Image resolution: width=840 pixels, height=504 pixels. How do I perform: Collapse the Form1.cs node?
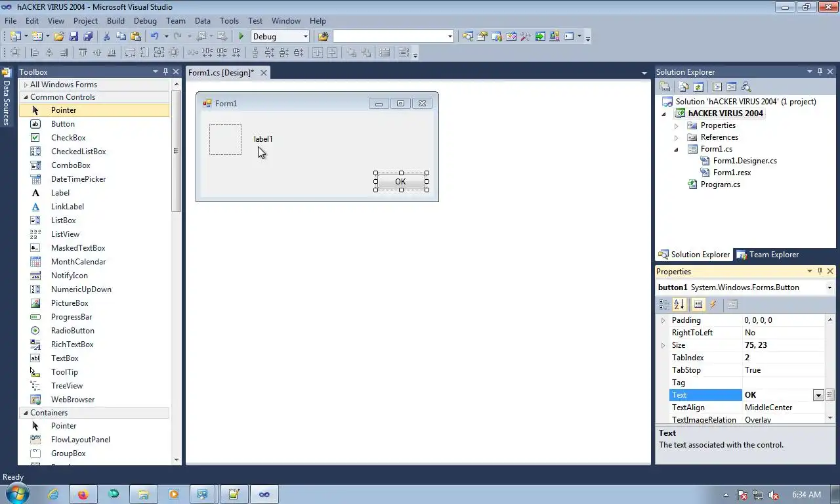pyautogui.click(x=677, y=150)
